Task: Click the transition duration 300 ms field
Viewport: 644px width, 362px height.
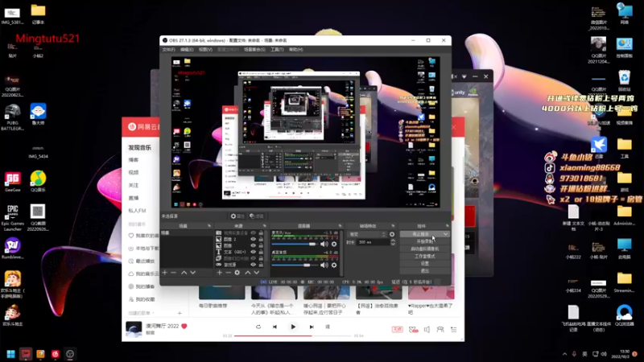Action: (x=373, y=243)
